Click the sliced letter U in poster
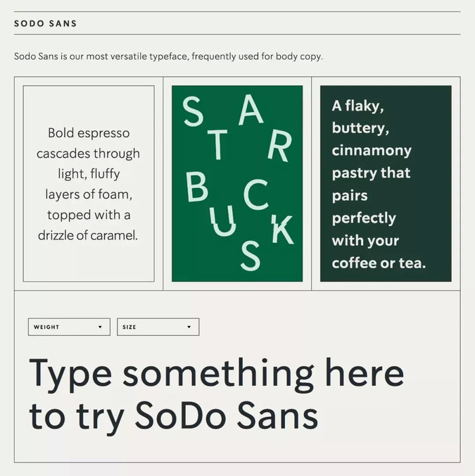 click(223, 221)
